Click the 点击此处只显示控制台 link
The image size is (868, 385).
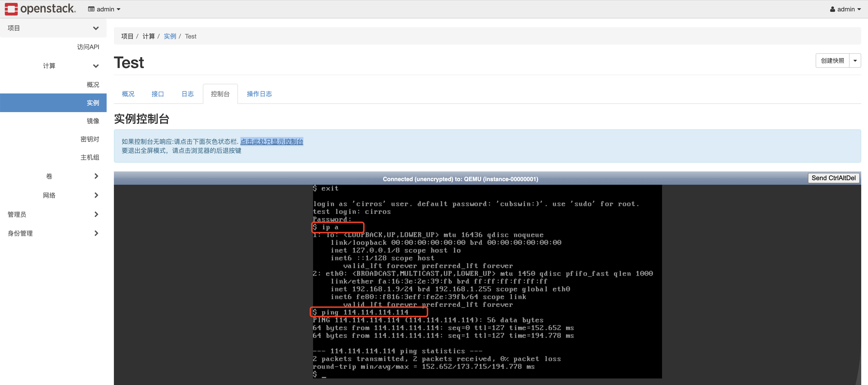pos(272,141)
